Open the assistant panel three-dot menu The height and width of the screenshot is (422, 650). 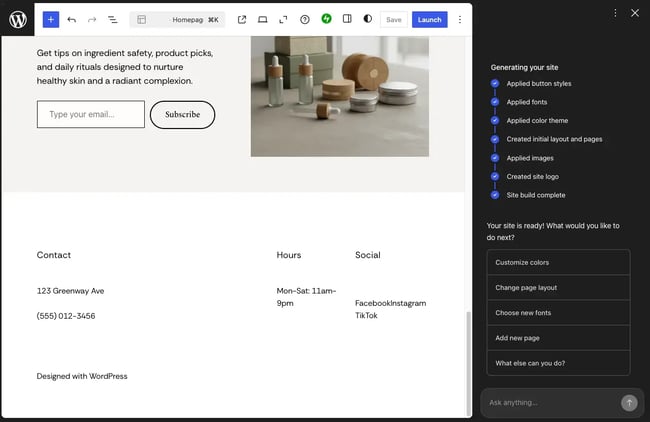click(615, 13)
